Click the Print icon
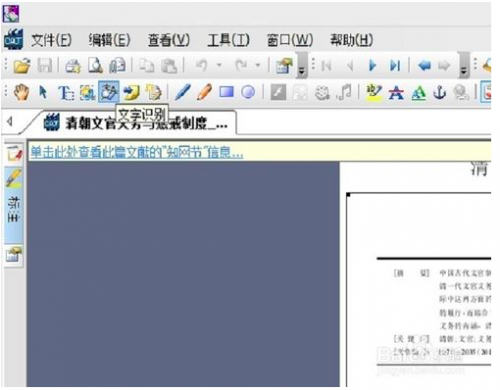This screenshot has width=500, height=390. tap(73, 66)
